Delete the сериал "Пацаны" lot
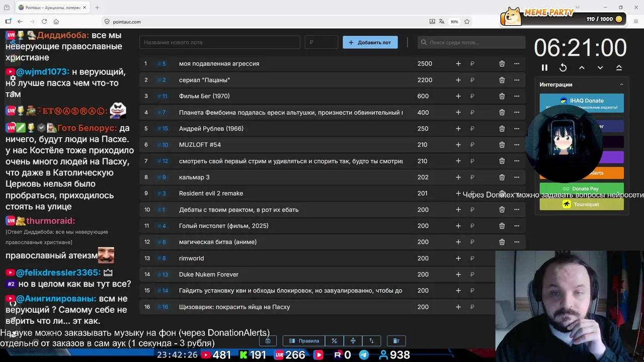The image size is (644, 362). [x=502, y=80]
